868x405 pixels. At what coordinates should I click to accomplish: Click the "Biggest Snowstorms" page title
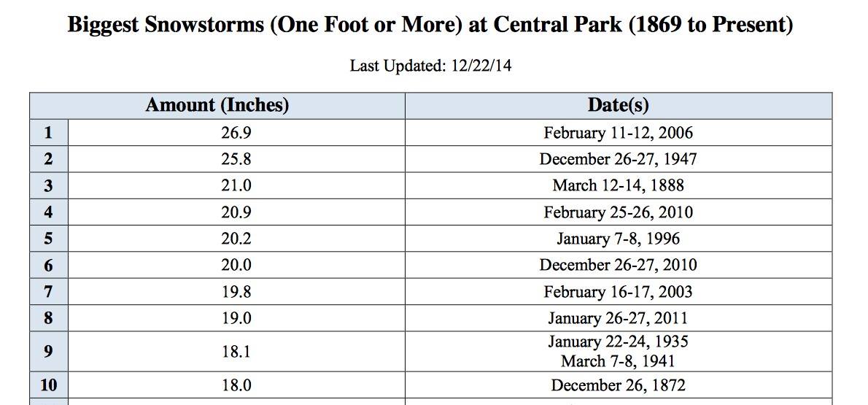pos(430,26)
